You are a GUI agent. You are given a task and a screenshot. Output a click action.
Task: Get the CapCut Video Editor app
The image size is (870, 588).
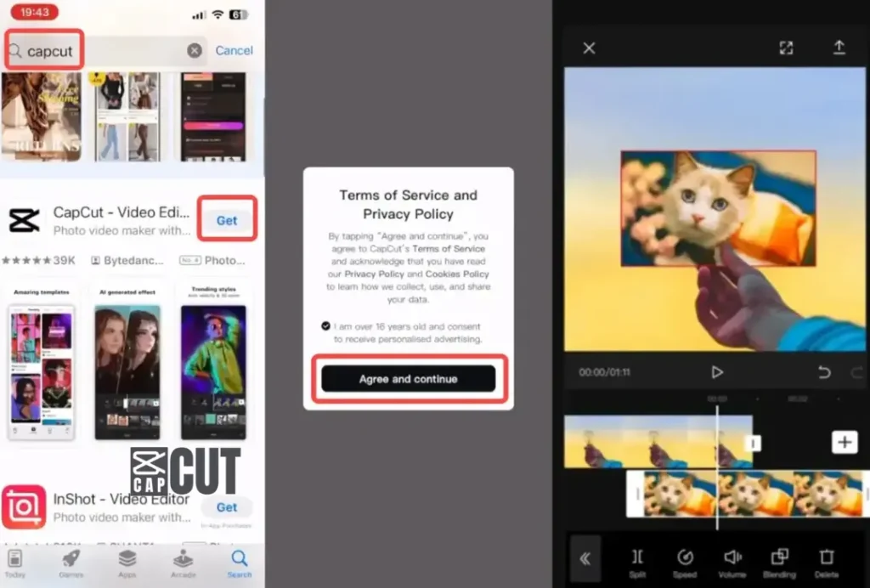click(x=226, y=220)
